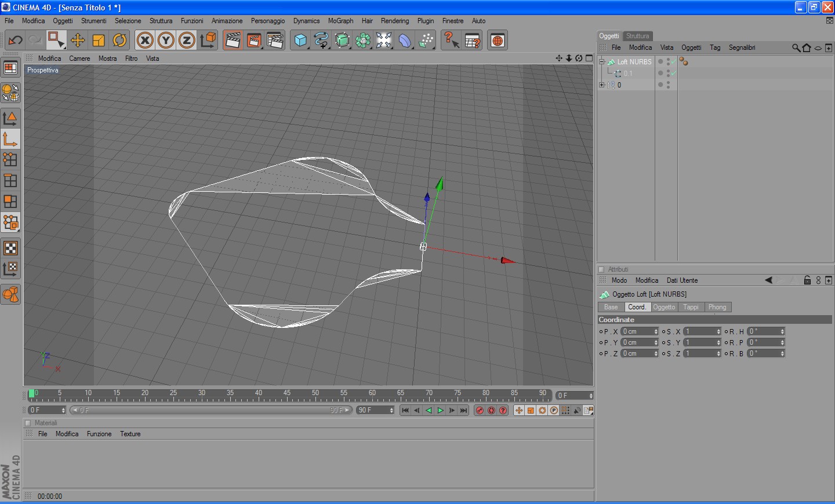Switch to the Struttura tab
Image resolution: width=835 pixels, height=504 pixels.
[x=637, y=36]
